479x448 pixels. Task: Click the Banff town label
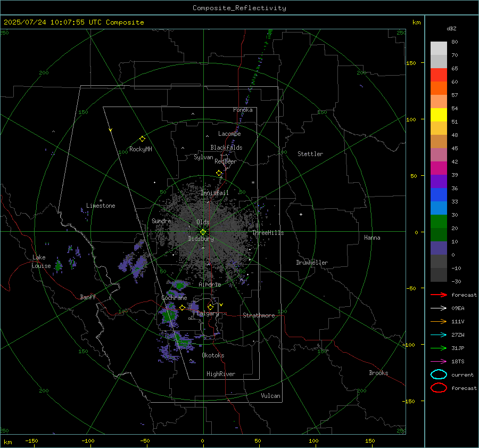(88, 297)
